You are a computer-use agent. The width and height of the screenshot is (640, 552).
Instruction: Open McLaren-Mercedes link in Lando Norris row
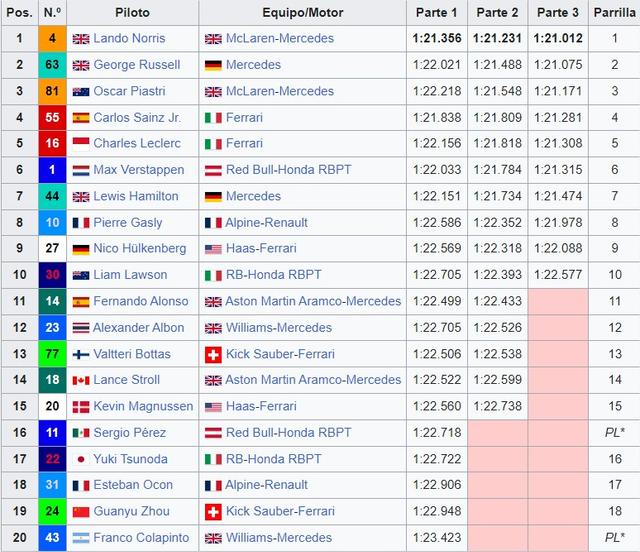tap(280, 38)
